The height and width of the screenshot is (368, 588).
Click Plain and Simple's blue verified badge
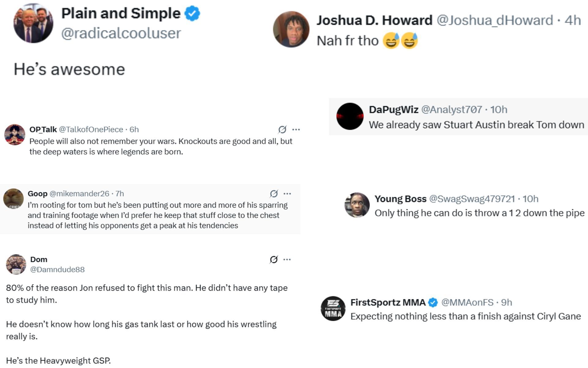[192, 14]
